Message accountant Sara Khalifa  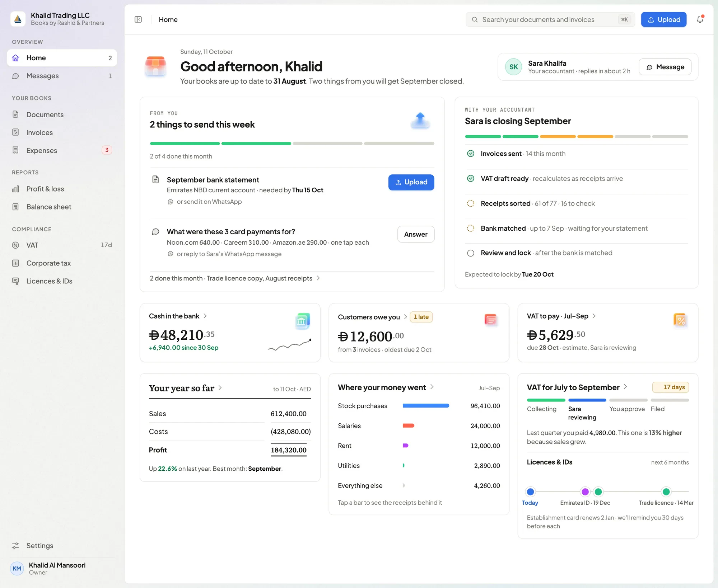(x=665, y=67)
